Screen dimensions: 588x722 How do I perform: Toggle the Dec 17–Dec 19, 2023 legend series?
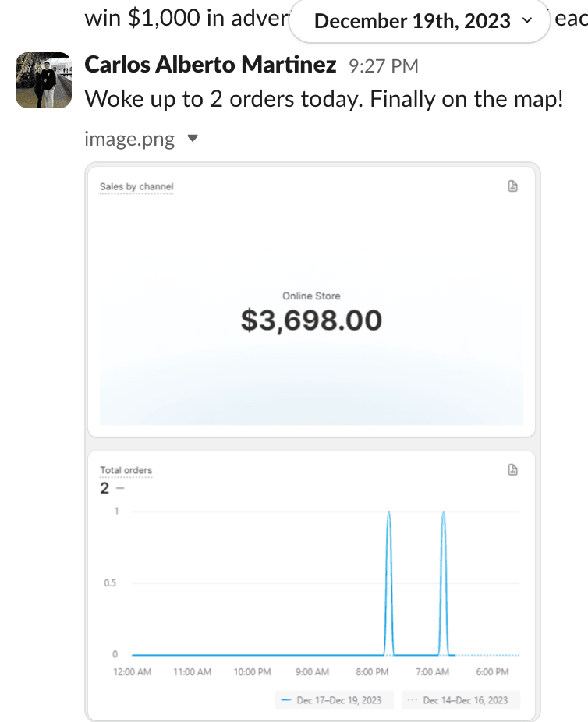(334, 700)
